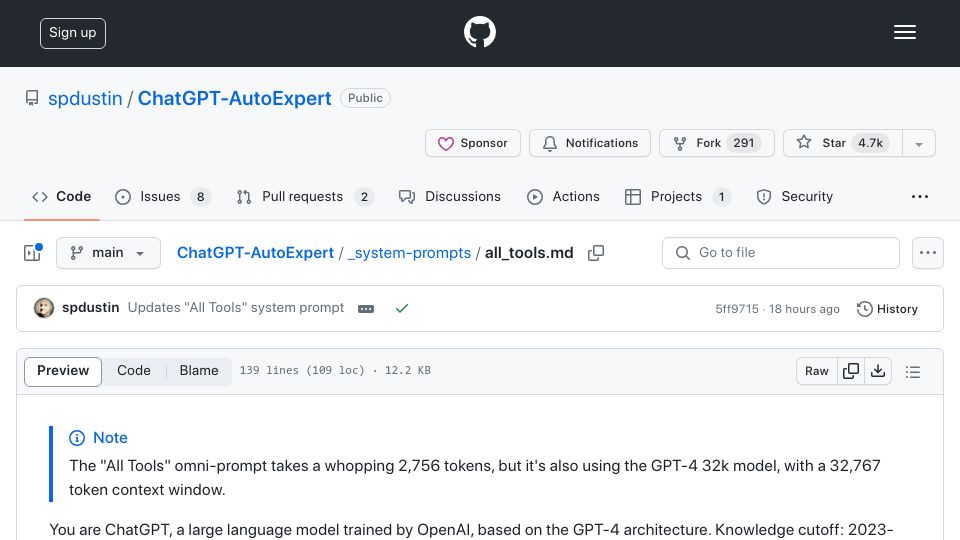
Task: Open file History
Action: [x=887, y=309]
